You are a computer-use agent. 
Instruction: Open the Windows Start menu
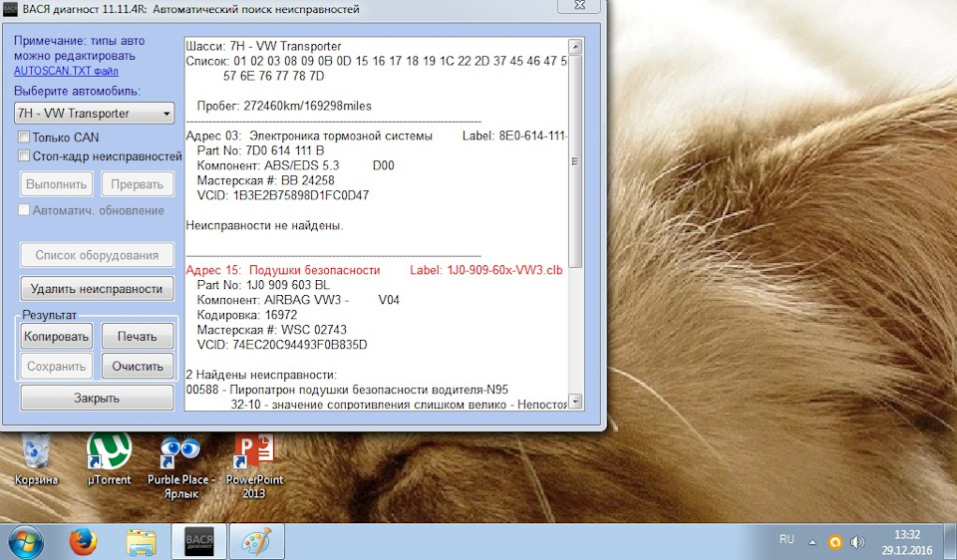click(24, 542)
